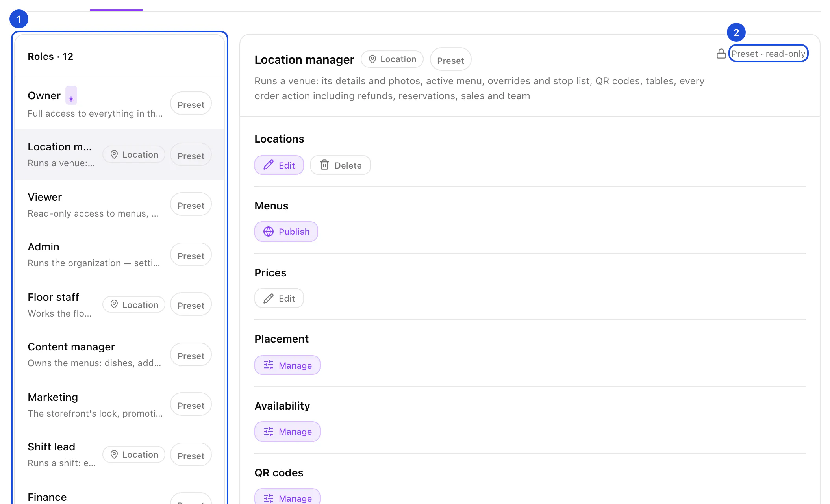The height and width of the screenshot is (504, 830).
Task: Click the pin icon in the selected Location manager row
Action: pyautogui.click(x=114, y=154)
